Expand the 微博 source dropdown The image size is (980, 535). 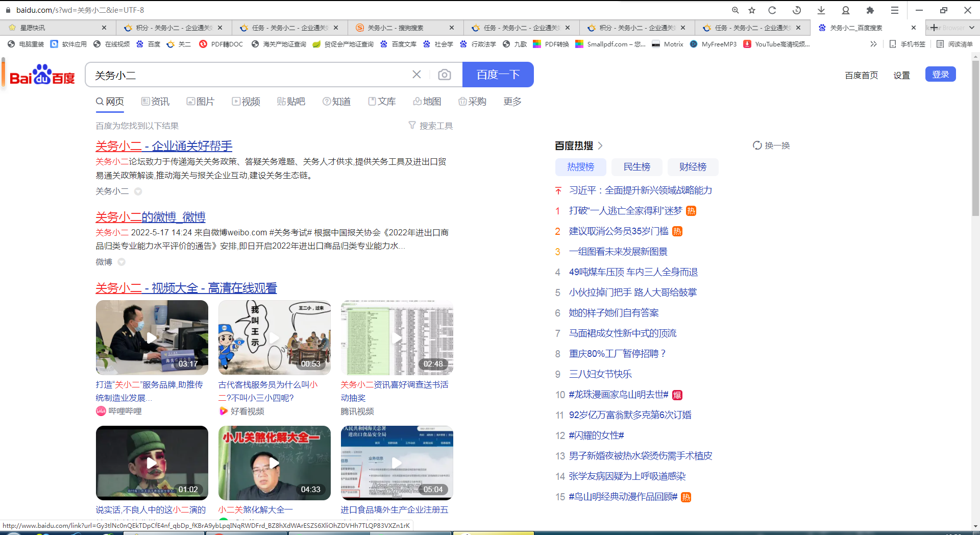pyautogui.click(x=121, y=262)
